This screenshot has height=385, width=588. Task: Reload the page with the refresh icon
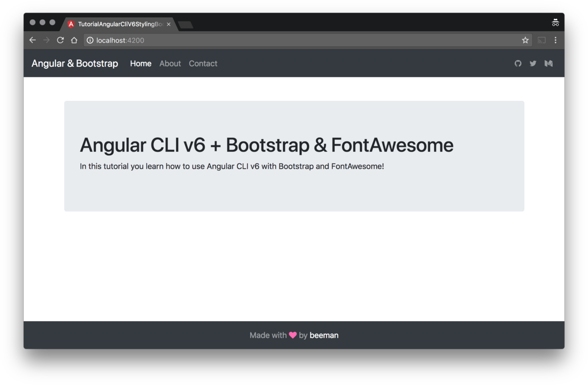click(60, 40)
